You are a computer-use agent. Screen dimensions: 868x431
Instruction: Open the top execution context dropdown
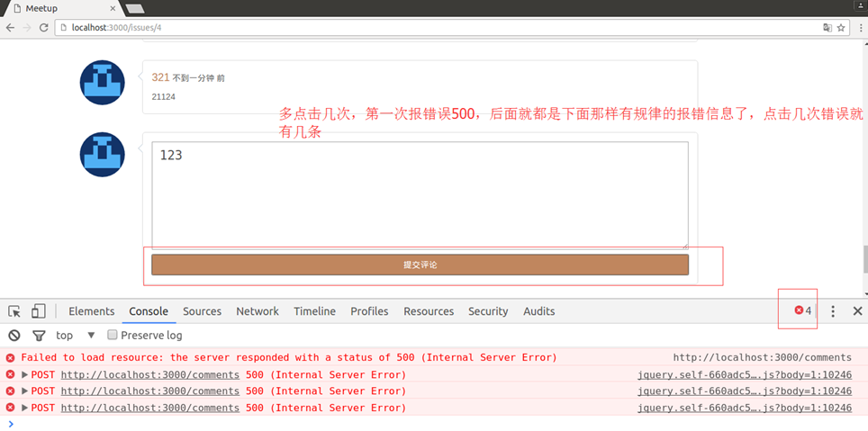coord(76,336)
